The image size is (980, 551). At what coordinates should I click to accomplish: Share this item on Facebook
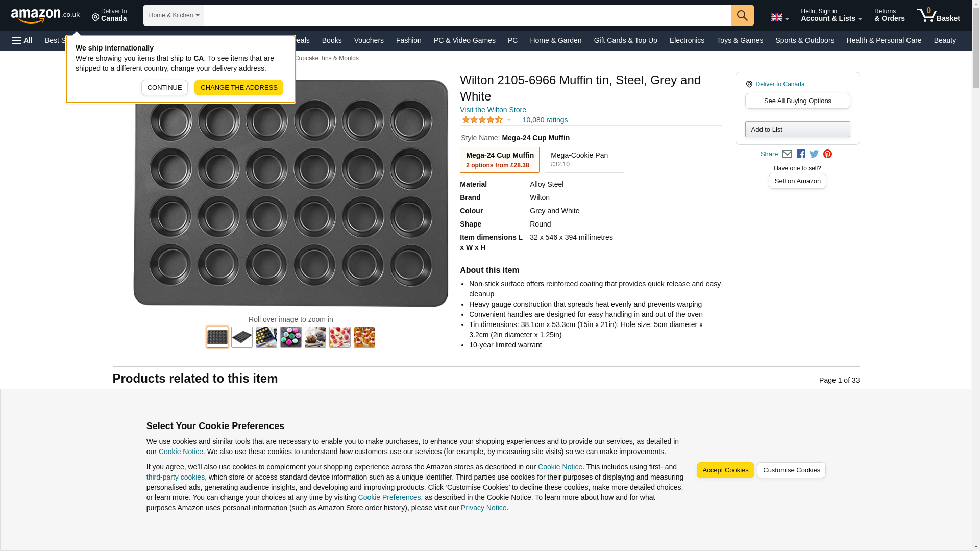(801, 154)
